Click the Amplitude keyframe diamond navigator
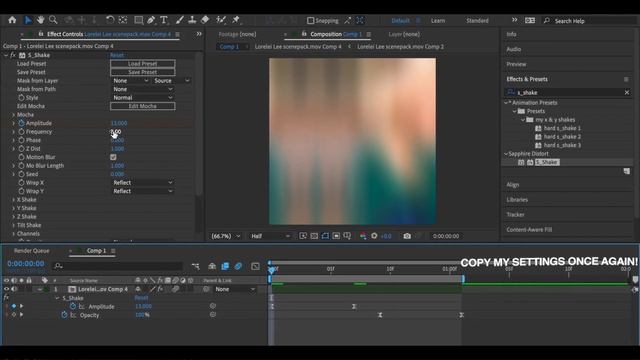The width and height of the screenshot is (640, 360). coord(14,306)
